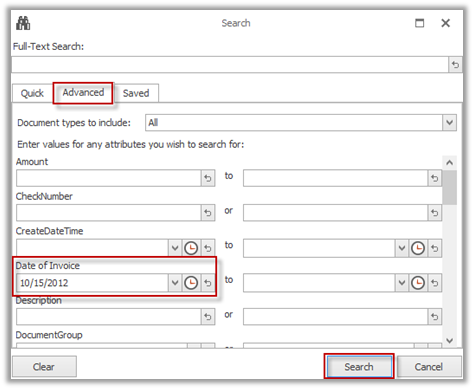This screenshot has height=390, width=475.
Task: Close the Search dialog with X
Action: click(x=446, y=23)
